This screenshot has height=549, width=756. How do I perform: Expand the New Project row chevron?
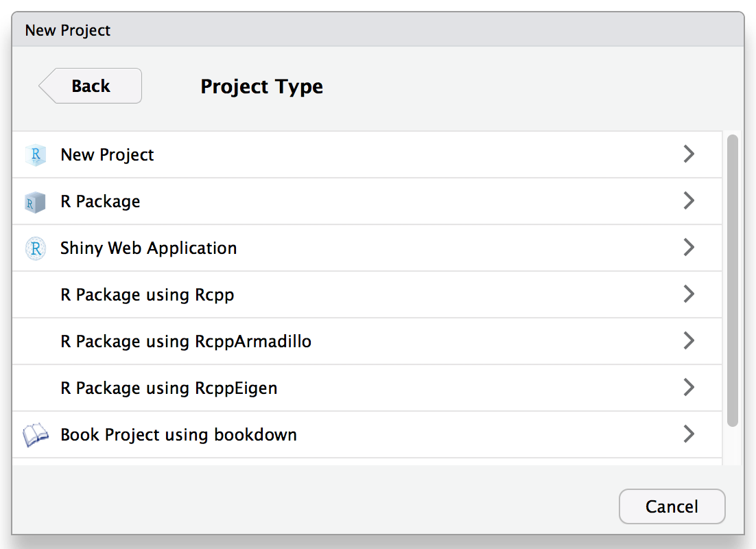tap(689, 154)
